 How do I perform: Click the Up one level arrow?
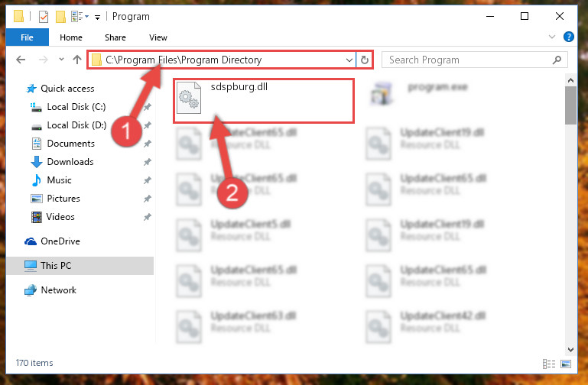[x=77, y=60]
